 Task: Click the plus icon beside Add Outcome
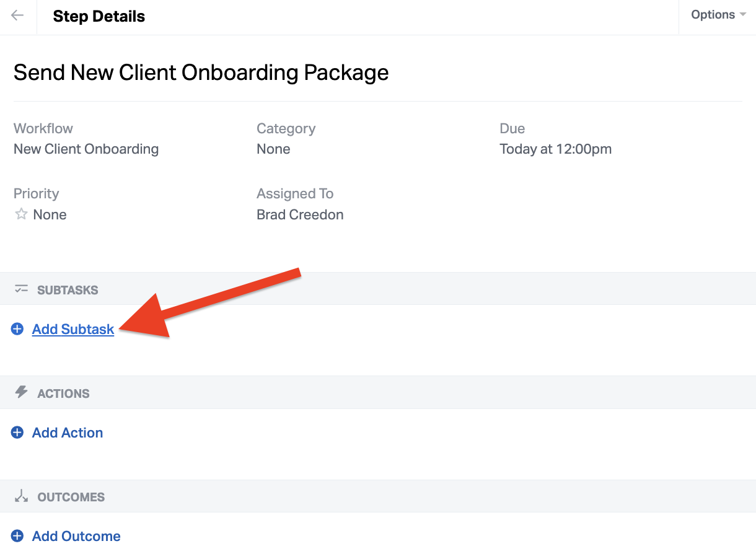[17, 536]
